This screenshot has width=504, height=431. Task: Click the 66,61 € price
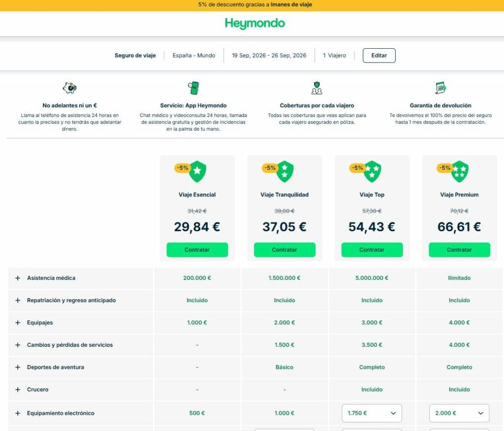coord(459,227)
